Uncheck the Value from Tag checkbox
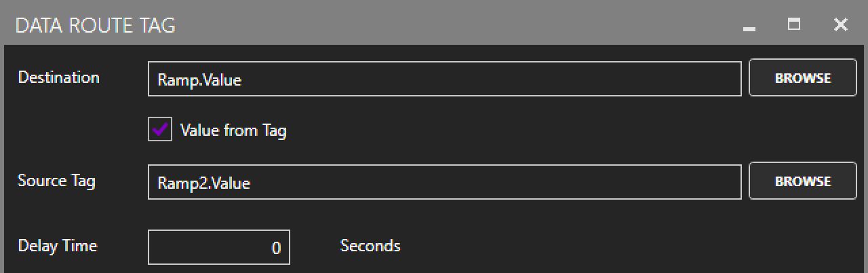 tap(160, 130)
